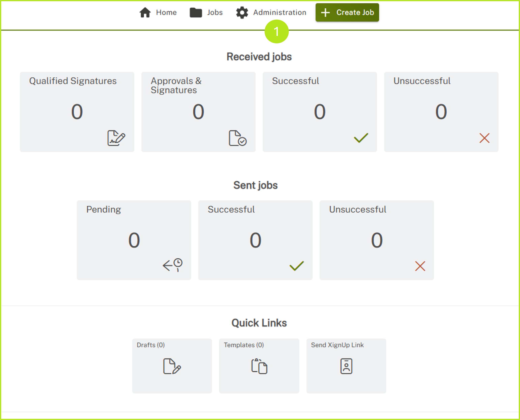Viewport: 520px width, 420px height.
Task: Click the Jobs folder icon
Action: [x=196, y=12]
